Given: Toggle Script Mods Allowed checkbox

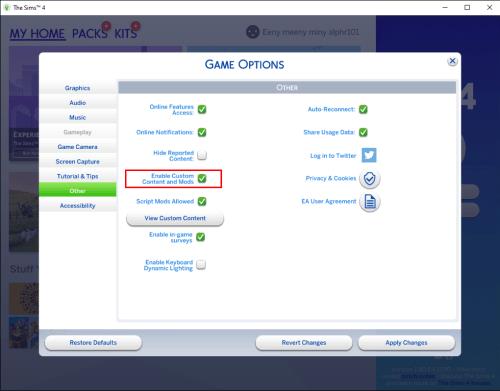Looking at the screenshot, I should pyautogui.click(x=202, y=201).
